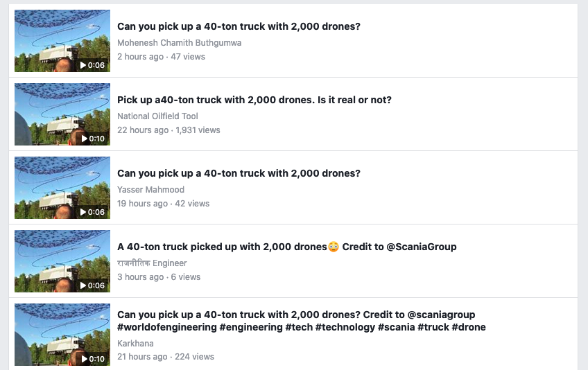Open thumbnail of video with 6 views
Screen dimensions: 588x370
62,261
